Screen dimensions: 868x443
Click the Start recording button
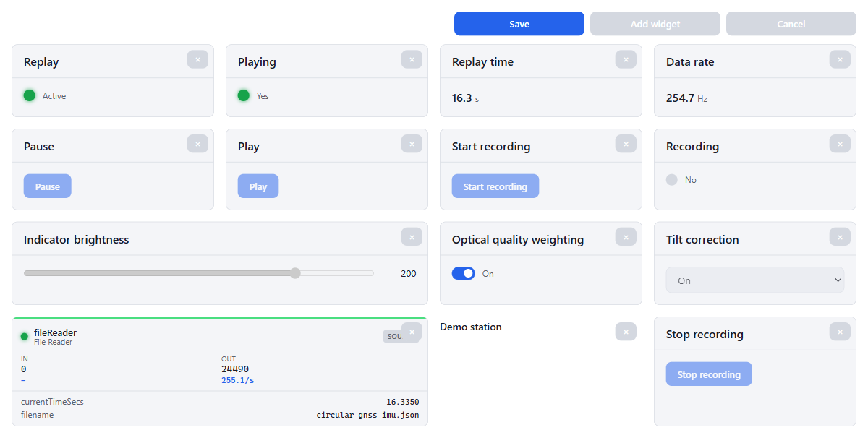point(495,186)
